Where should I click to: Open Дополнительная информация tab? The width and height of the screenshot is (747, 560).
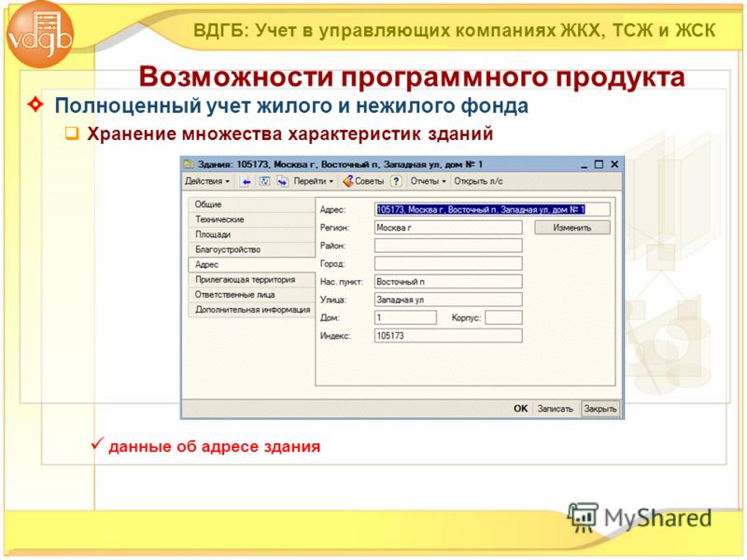(251, 310)
